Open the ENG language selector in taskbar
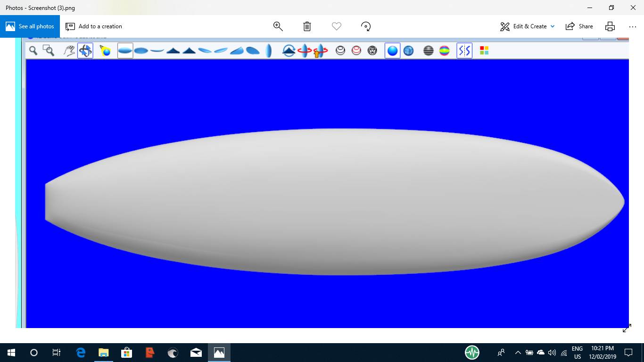 576,352
